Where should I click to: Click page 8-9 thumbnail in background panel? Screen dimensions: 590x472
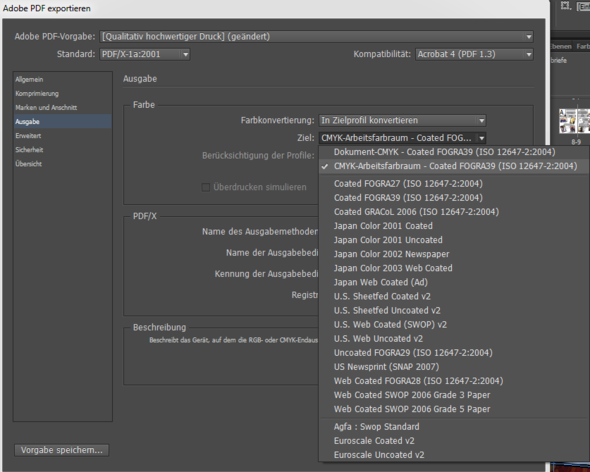tap(574, 121)
